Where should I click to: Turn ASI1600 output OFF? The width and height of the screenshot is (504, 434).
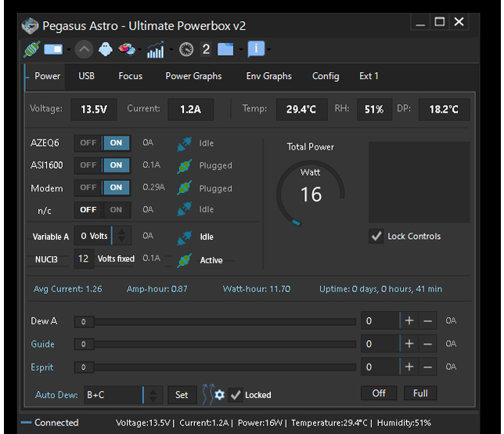[x=88, y=165]
